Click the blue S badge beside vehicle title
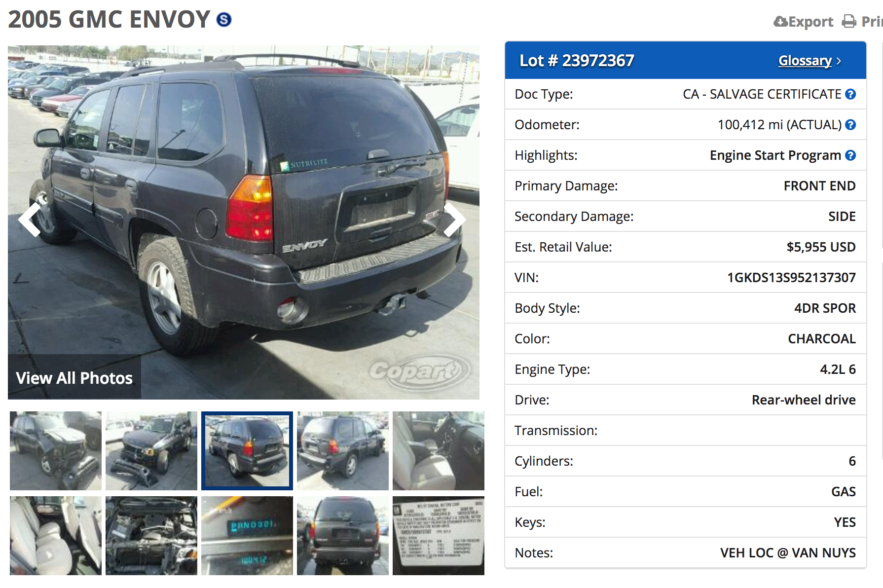This screenshot has width=883, height=588. (x=224, y=20)
